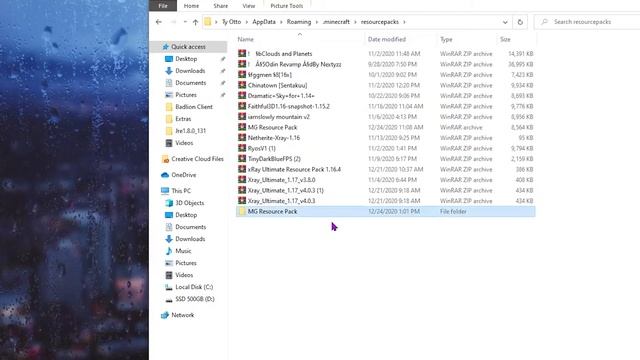Click the Quick access star icon
This screenshot has height=360, width=640.
tap(165, 47)
